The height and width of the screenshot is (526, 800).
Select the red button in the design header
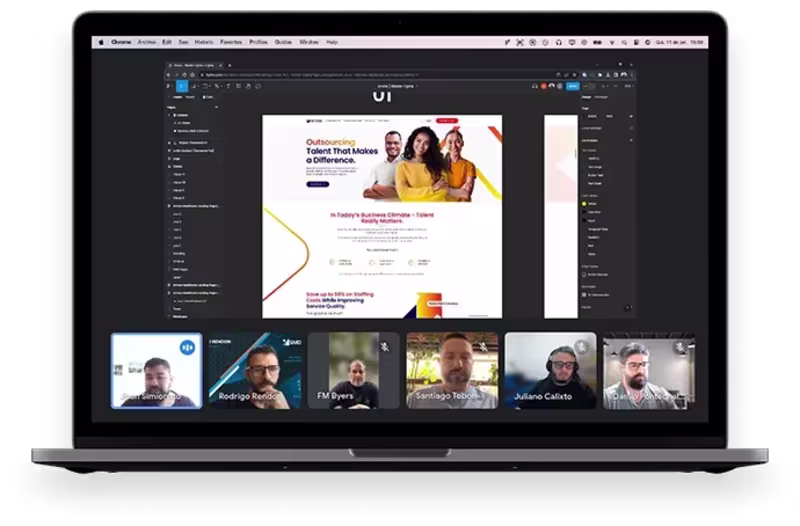pos(447,120)
